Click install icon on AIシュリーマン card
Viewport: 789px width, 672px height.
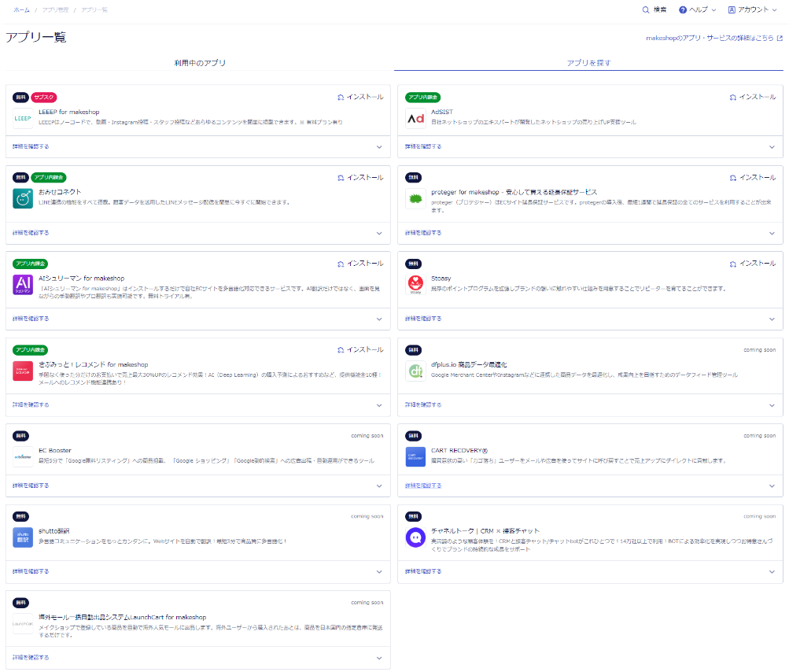click(341, 264)
